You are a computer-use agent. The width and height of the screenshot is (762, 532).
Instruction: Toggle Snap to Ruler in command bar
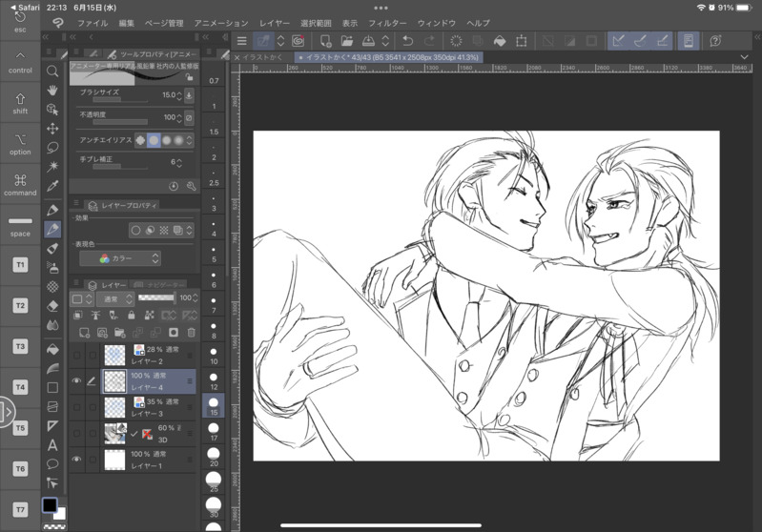click(x=618, y=41)
